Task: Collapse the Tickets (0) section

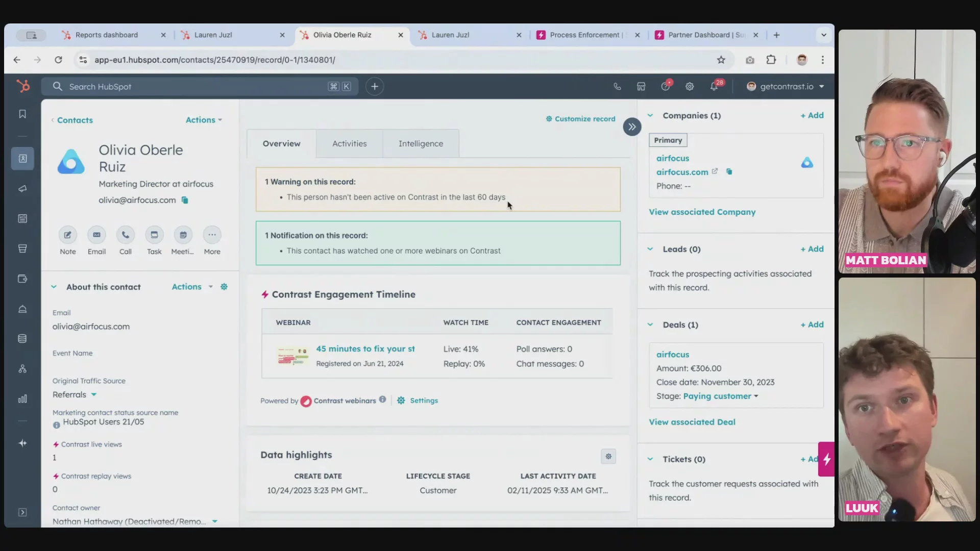Action: click(650, 460)
